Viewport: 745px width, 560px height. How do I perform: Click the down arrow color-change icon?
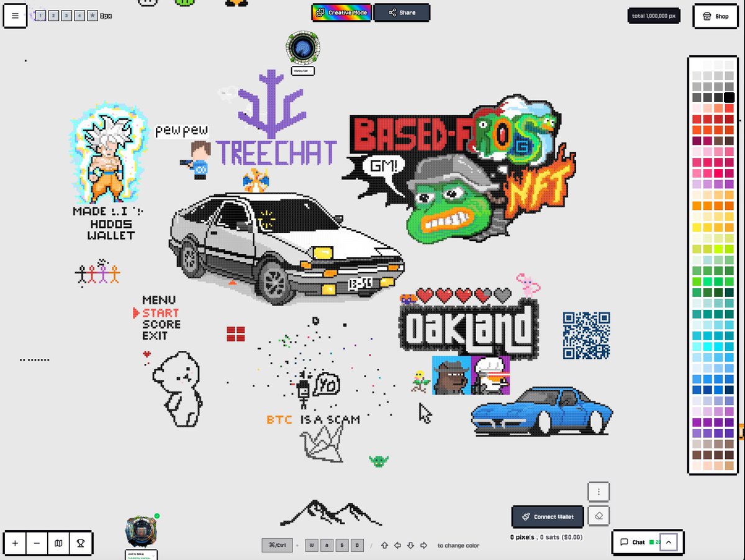[410, 545]
